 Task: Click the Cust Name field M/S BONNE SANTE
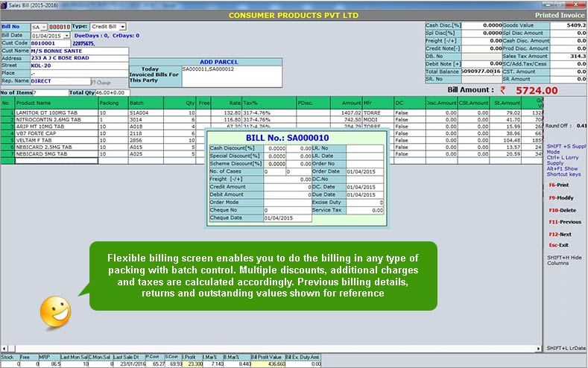pos(79,51)
